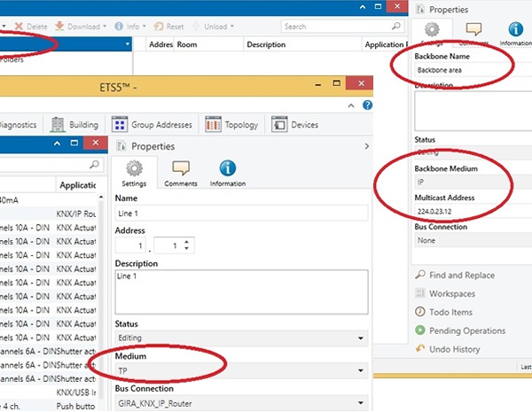
Task: Open the Medium dropdown showing TP
Action: pos(242,371)
